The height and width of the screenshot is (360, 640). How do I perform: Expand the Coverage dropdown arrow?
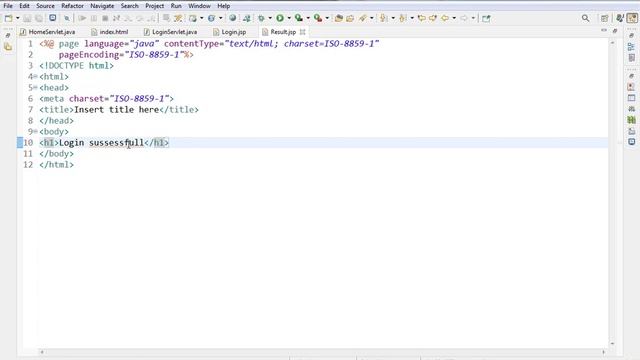click(x=308, y=18)
